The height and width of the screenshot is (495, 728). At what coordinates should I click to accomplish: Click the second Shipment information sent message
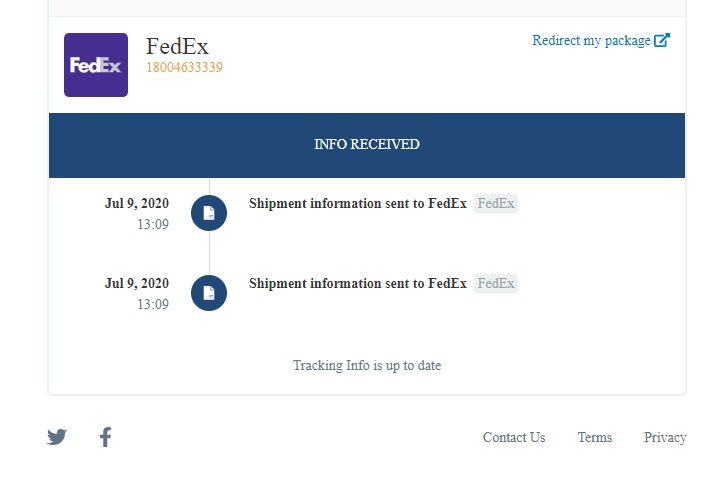click(357, 283)
